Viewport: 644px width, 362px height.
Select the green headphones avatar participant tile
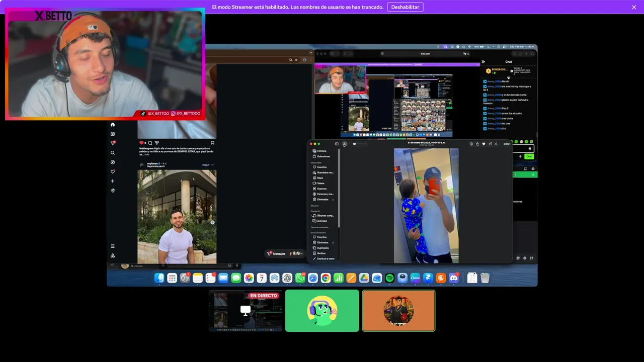[x=322, y=311]
